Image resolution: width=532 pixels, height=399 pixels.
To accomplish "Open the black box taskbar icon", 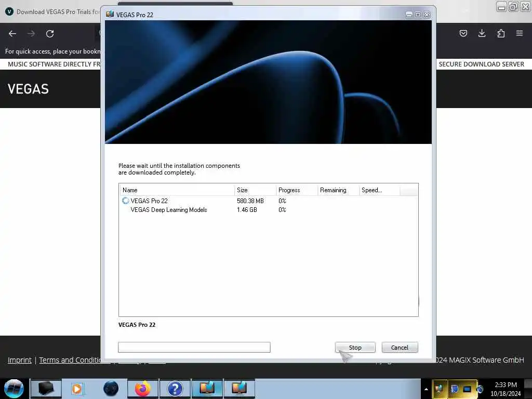I will pyautogui.click(x=46, y=389).
